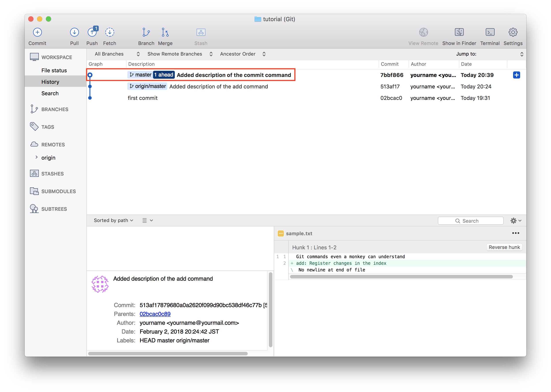Select the TAGS sidebar section

[x=48, y=127]
